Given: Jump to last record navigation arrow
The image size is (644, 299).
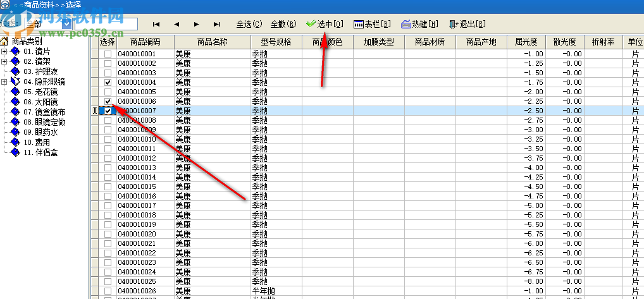Looking at the screenshot, I should [217, 24].
